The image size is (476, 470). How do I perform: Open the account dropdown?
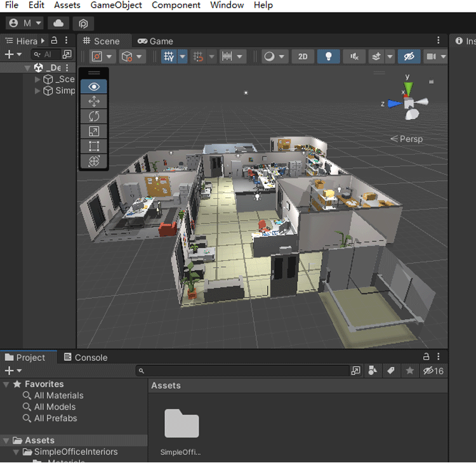pyautogui.click(x=24, y=23)
